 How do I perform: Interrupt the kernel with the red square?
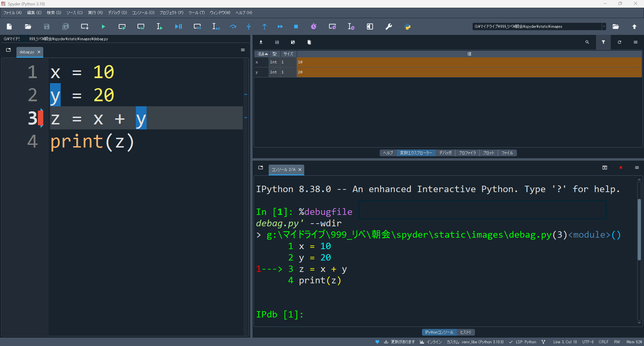(x=621, y=168)
